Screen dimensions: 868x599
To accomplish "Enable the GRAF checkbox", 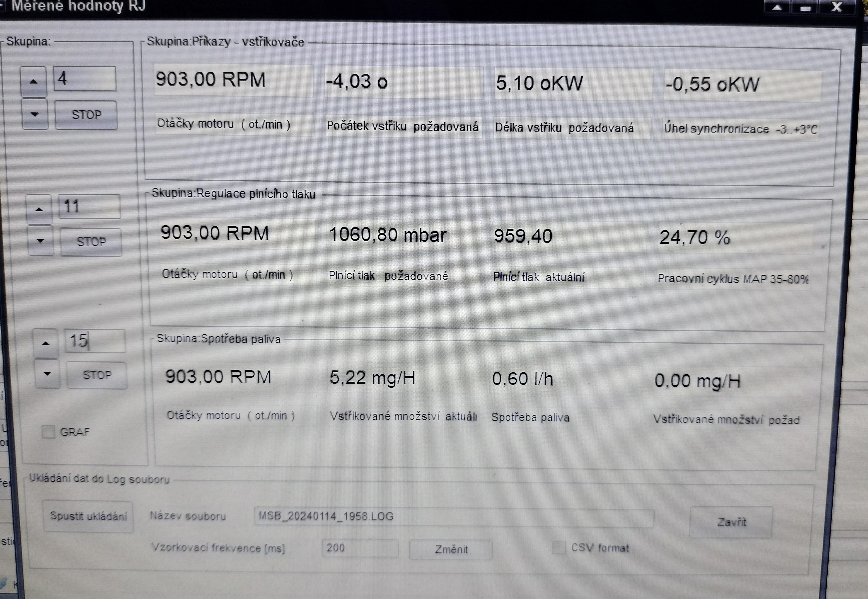I will click(x=48, y=432).
